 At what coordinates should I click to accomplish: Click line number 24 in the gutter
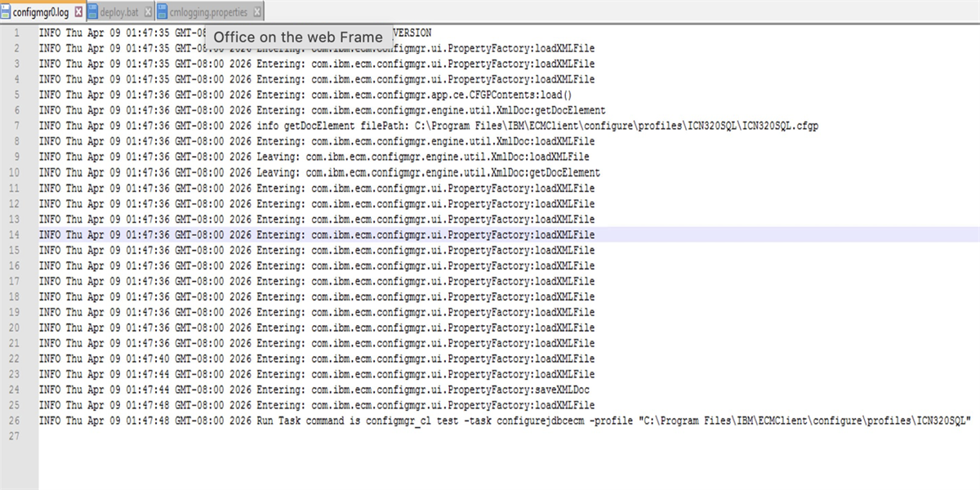coord(15,390)
